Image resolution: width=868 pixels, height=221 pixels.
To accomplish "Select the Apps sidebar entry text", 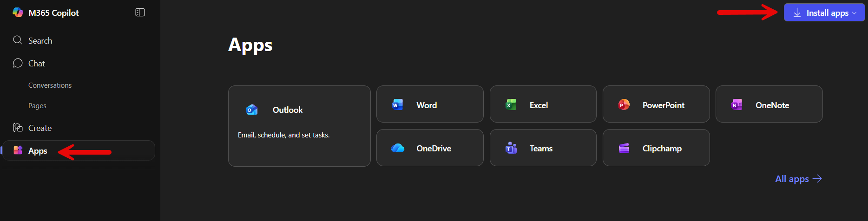I will coord(38,151).
